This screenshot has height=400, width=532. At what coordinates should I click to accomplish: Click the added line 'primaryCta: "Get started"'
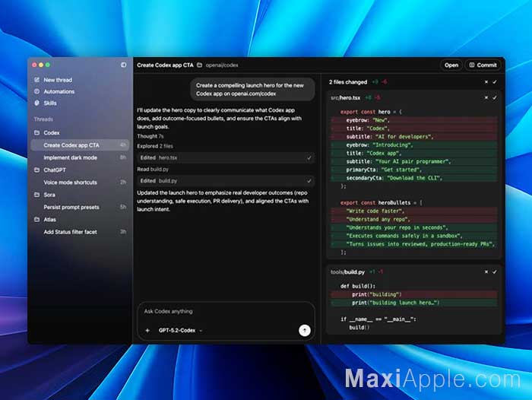[x=415, y=170]
